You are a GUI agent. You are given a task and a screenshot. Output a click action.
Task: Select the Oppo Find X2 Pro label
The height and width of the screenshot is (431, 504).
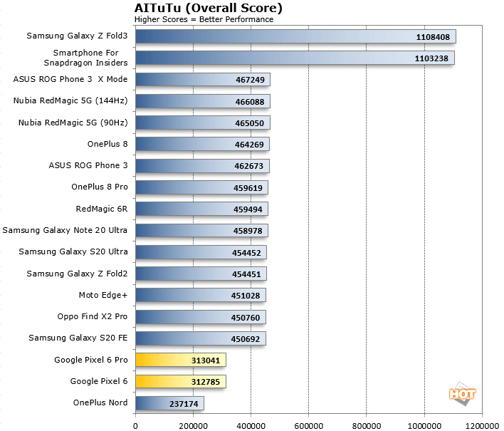[93, 316]
